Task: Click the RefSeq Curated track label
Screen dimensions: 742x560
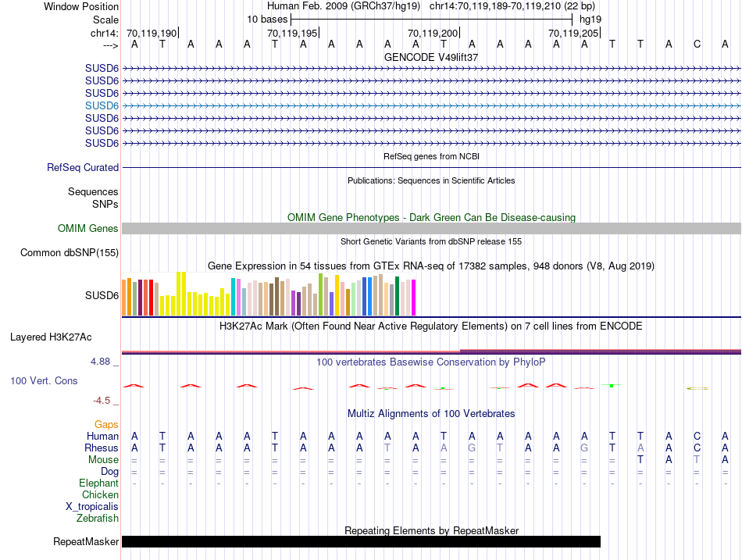Action: point(83,167)
